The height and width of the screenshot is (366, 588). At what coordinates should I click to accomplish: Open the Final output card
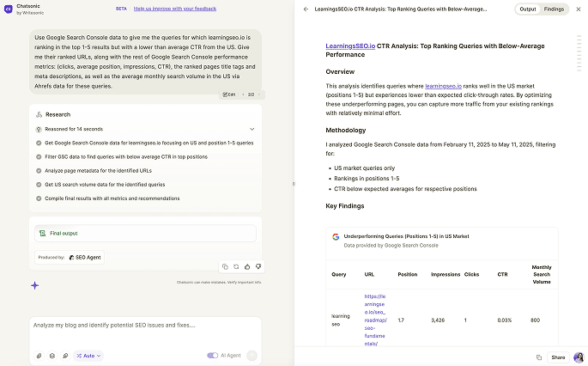point(146,234)
